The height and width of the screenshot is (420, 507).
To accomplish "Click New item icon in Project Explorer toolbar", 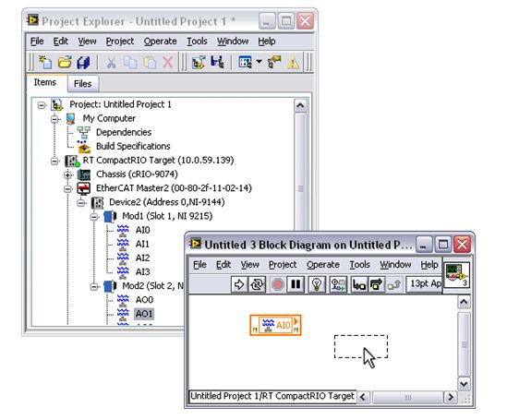I will (45, 62).
